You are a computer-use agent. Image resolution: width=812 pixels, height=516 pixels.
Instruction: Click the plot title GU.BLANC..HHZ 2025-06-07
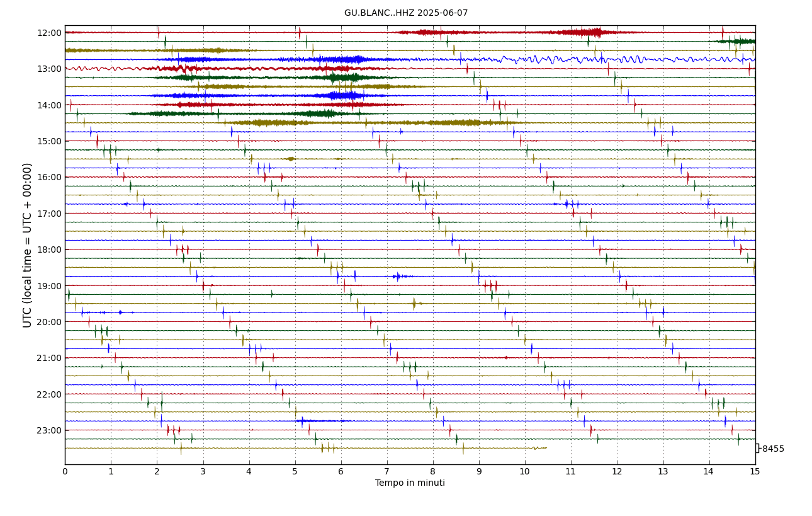click(x=406, y=13)
